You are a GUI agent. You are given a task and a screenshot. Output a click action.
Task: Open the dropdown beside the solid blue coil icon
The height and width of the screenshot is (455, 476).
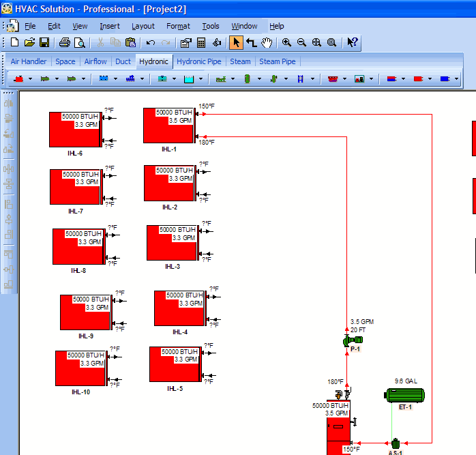[x=457, y=79]
